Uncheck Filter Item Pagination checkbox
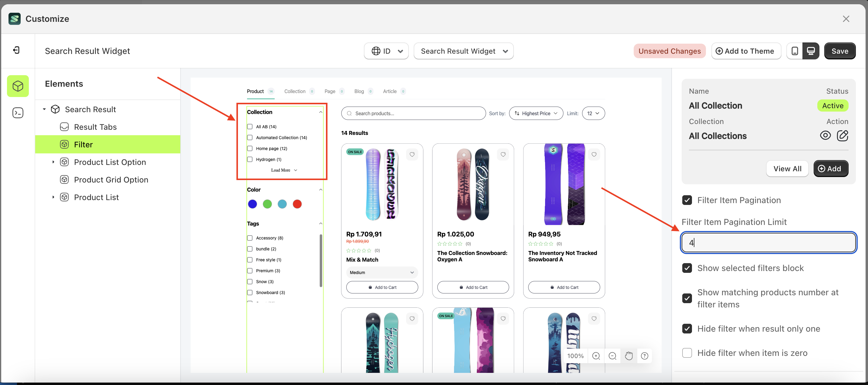Image resolution: width=868 pixels, height=385 pixels. pyautogui.click(x=687, y=200)
